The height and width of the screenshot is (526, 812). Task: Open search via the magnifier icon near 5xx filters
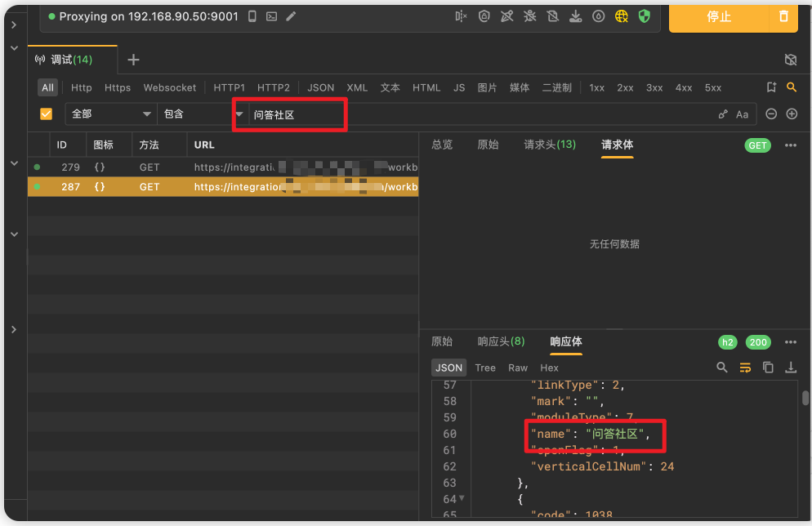(x=790, y=87)
